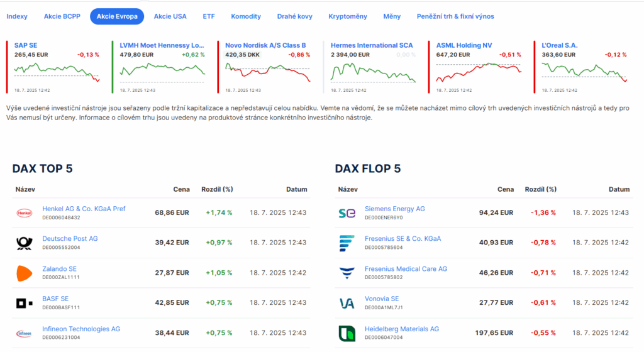Open the Měny tab
The image size is (644, 352).
click(x=392, y=16)
